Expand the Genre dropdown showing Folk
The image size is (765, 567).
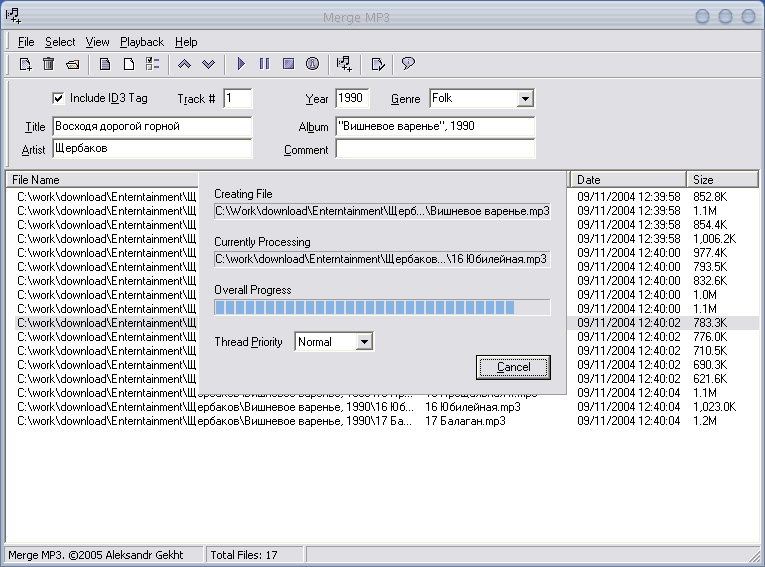(525, 99)
